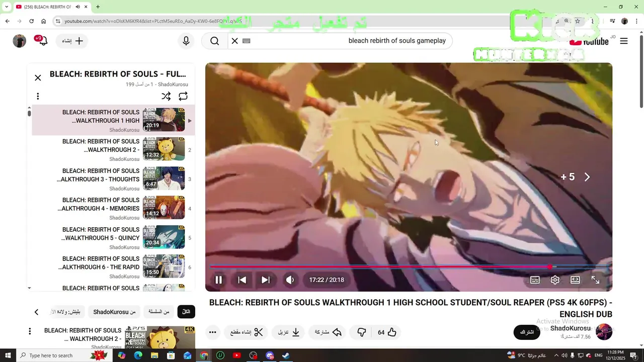Image resolution: width=644 pixels, height=362 pixels.
Task: Open recommended Walkthrough 2 Kon thumbnail
Action: point(160,337)
